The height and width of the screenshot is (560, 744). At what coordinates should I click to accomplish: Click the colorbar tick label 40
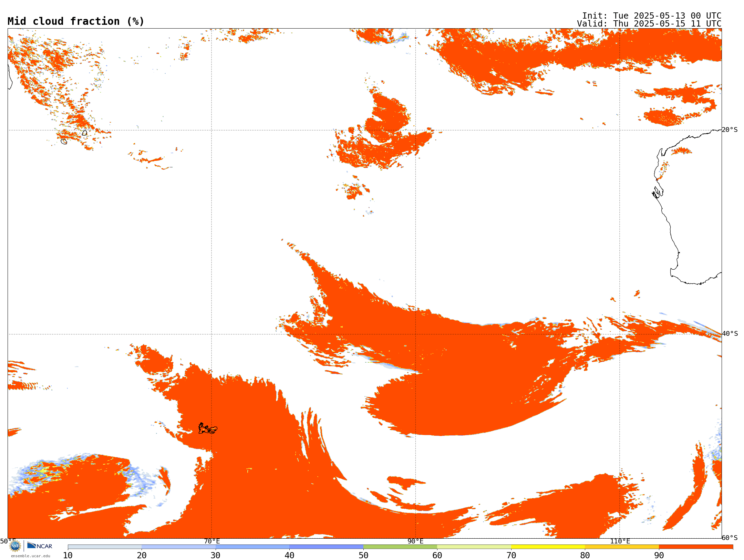tap(289, 556)
